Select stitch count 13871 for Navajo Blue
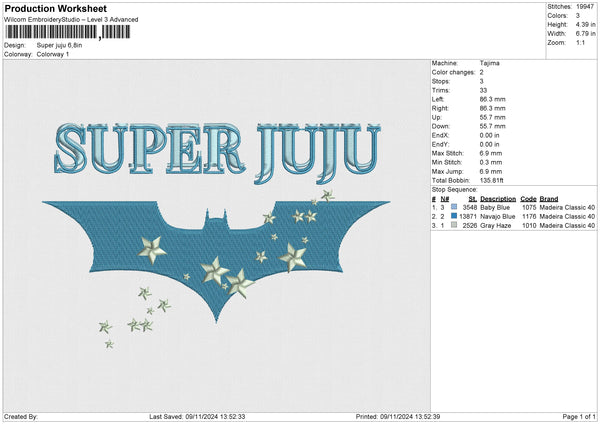This screenshot has width=600, height=424. [x=468, y=217]
